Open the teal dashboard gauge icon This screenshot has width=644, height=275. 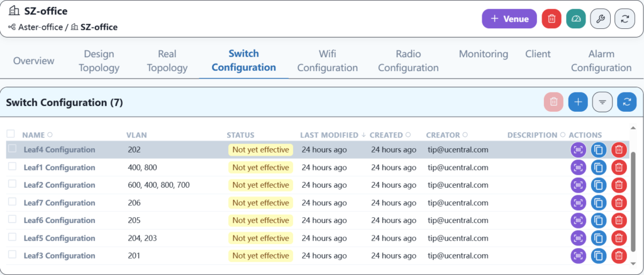(x=575, y=19)
